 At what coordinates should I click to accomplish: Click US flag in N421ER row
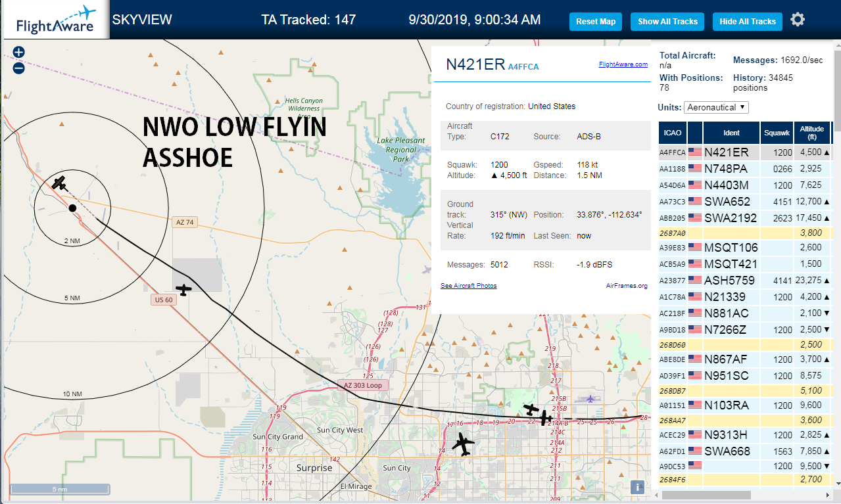coord(695,152)
